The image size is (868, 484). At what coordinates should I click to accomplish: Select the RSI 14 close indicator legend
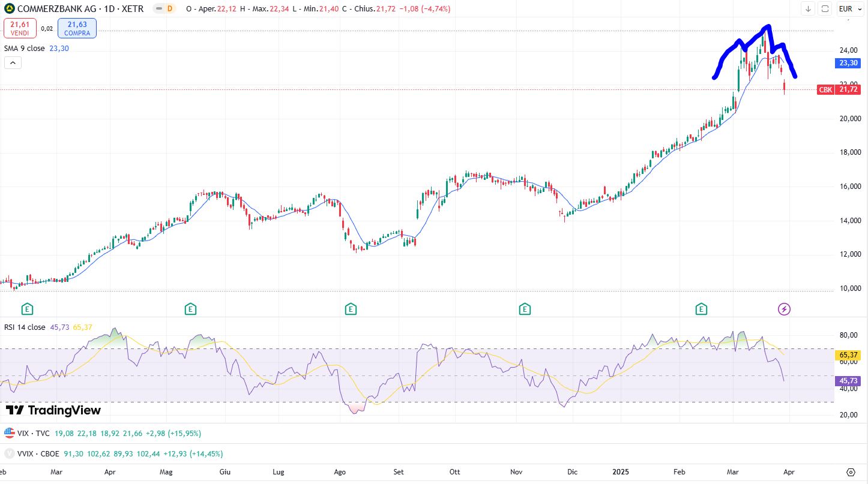[x=25, y=327]
